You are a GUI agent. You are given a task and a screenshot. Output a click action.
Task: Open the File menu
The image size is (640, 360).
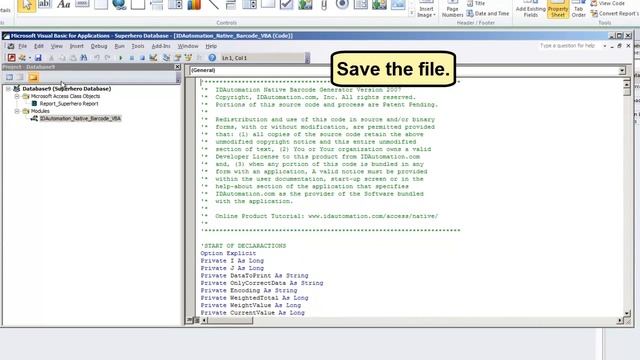click(x=22, y=46)
